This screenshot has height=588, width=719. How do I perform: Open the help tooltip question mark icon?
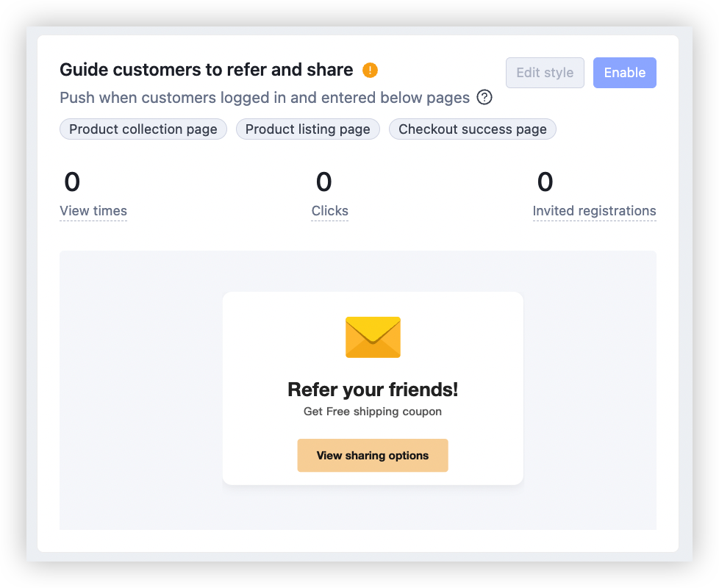(484, 97)
